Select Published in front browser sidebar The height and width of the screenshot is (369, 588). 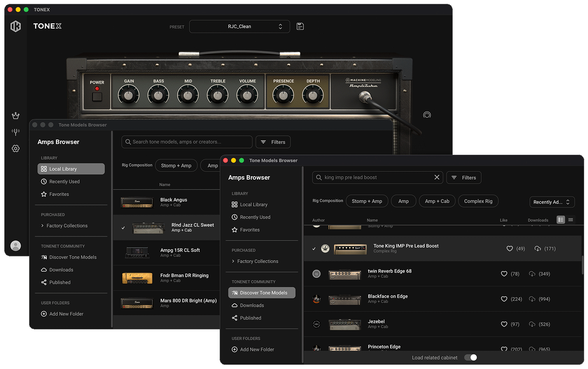262,318
